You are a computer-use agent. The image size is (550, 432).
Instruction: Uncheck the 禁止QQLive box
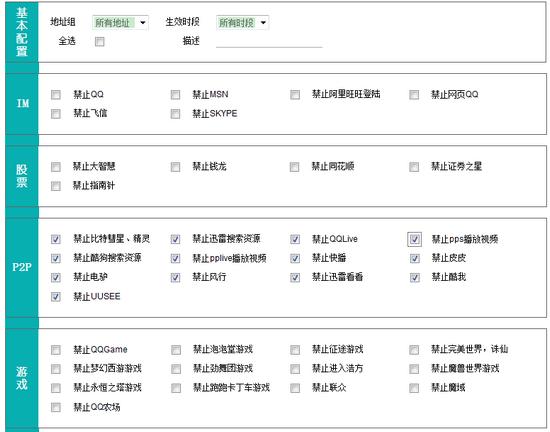click(x=295, y=239)
